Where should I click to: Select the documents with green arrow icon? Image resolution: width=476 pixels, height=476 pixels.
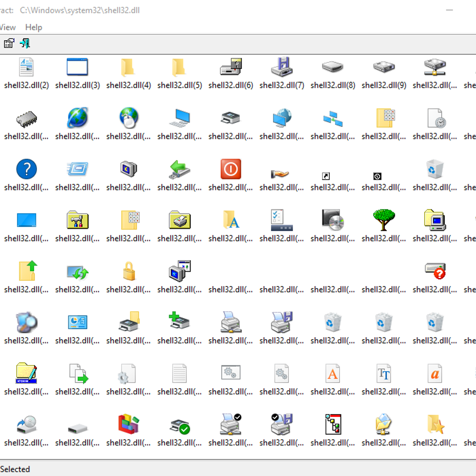click(79, 373)
